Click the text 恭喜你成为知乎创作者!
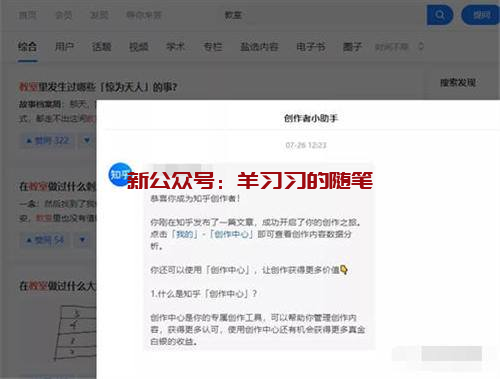The width and height of the screenshot is (500, 379). pyautogui.click(x=195, y=198)
